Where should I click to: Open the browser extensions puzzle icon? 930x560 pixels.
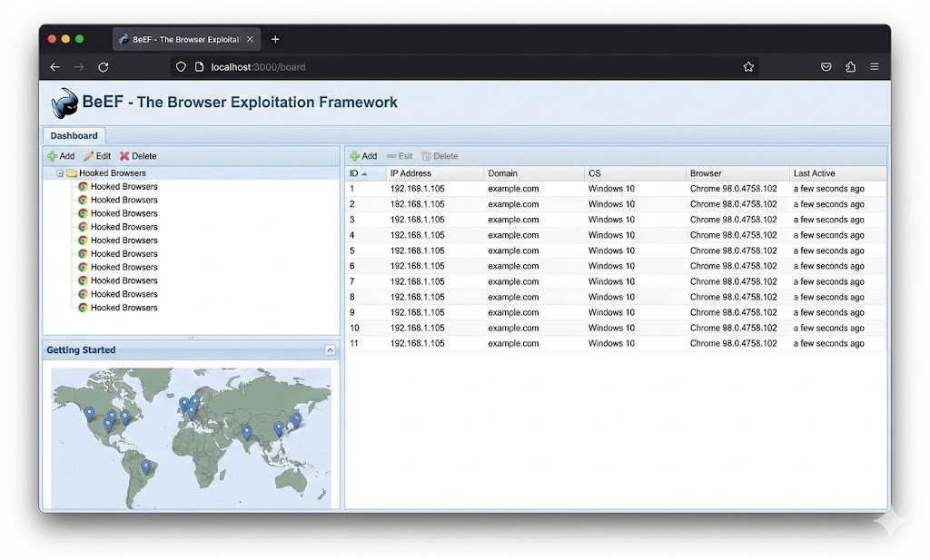[851, 67]
